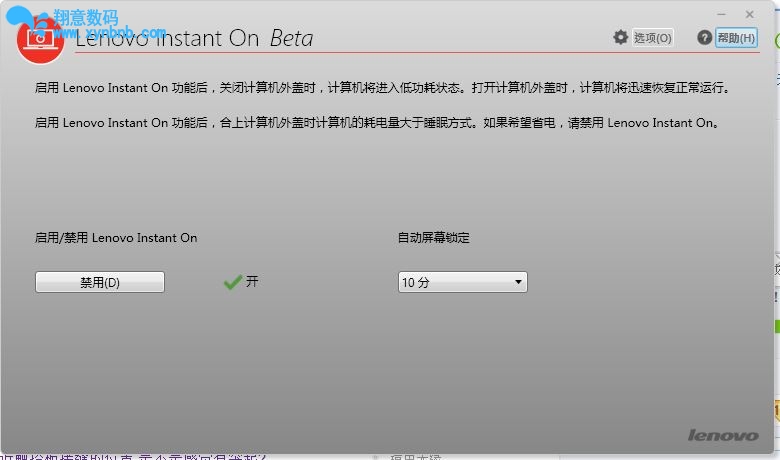The height and width of the screenshot is (460, 780).
Task: Click the Lenovo brand logo at bottom right
Action: 722,435
